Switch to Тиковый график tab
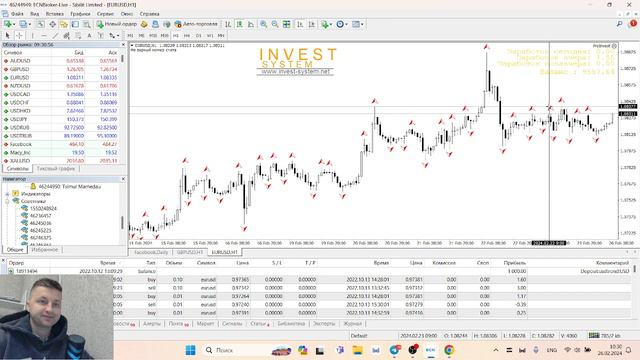The width and height of the screenshot is (640, 360). click(56, 169)
